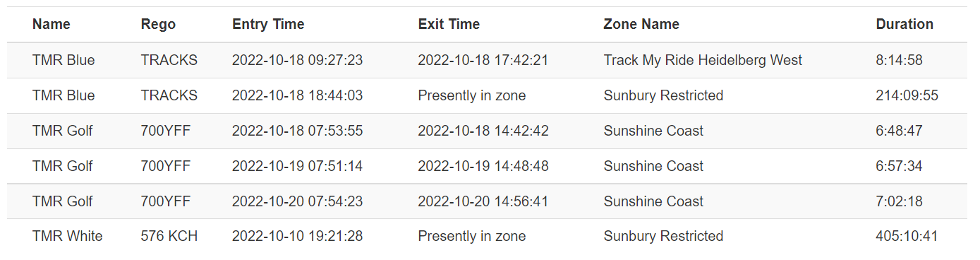Click the Entry Time column header
This screenshot has height=260, width=980.
coord(268,24)
